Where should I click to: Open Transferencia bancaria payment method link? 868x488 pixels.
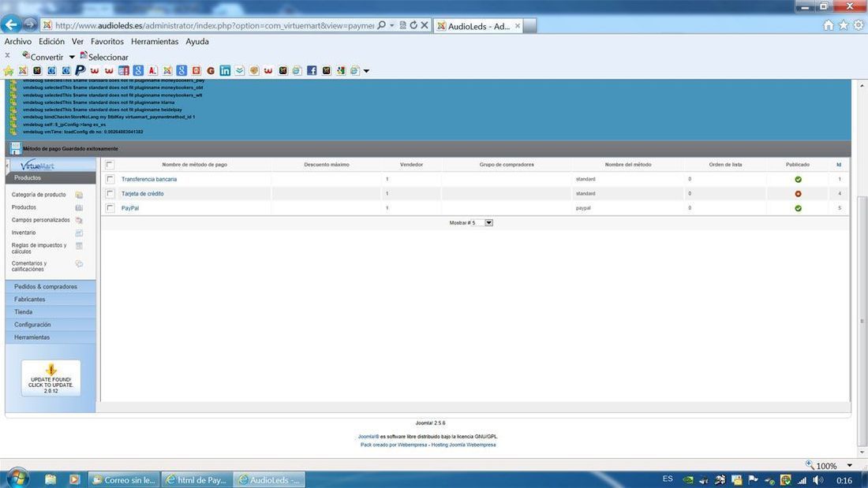coord(149,179)
